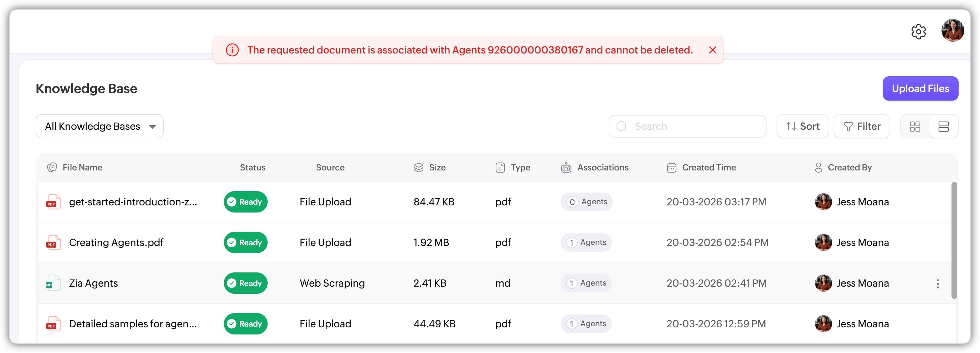980x353 pixels.
Task: Switch to grid view layout
Action: (x=914, y=127)
